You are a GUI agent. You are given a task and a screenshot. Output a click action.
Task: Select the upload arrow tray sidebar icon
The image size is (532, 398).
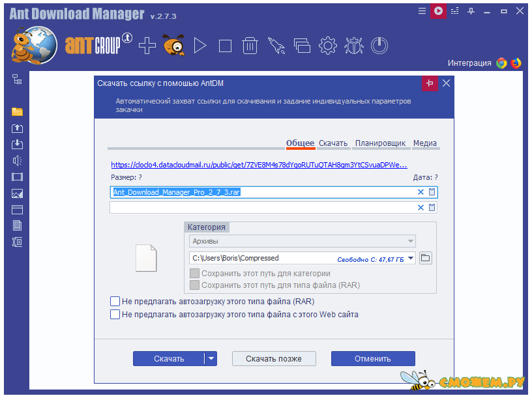17,128
